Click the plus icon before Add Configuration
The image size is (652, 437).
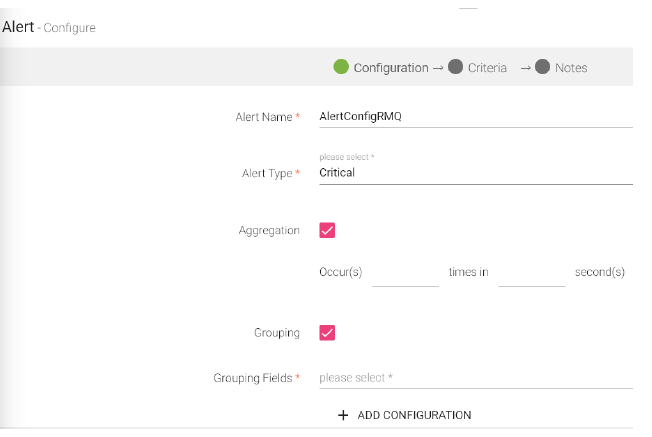point(343,415)
